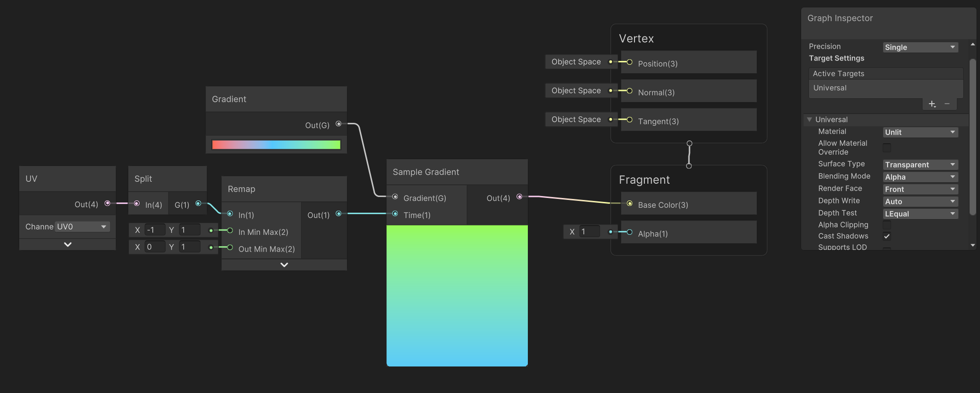Click the Target Settings heading

[x=836, y=58]
